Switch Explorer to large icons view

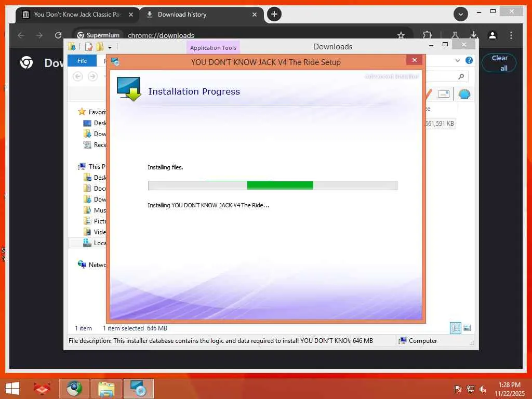click(x=467, y=328)
